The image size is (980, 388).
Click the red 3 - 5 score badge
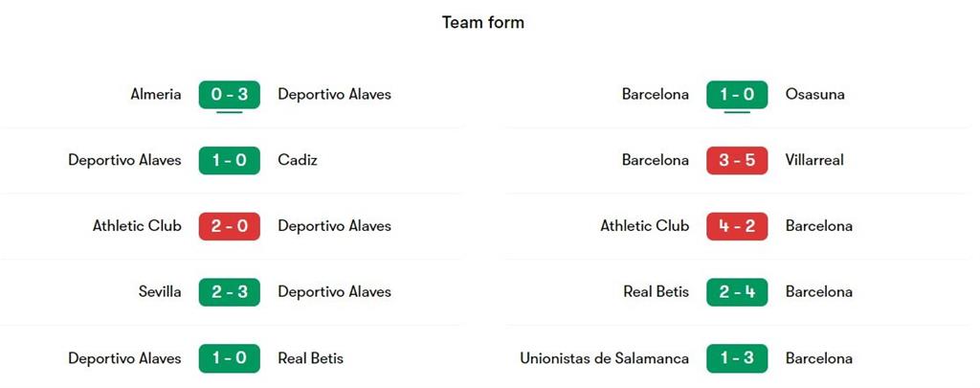pyautogui.click(x=737, y=160)
